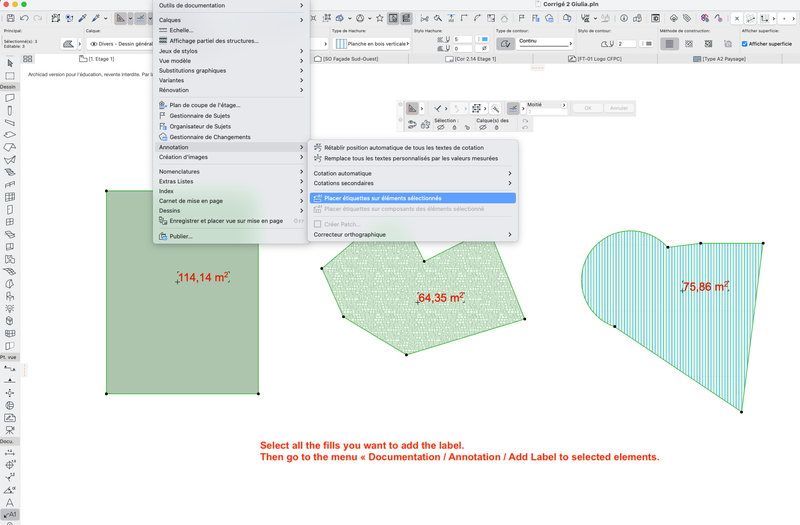800x525 pixels.
Task: Choose Placer étiquettes sur éléments sélectionnés
Action: pos(412,198)
